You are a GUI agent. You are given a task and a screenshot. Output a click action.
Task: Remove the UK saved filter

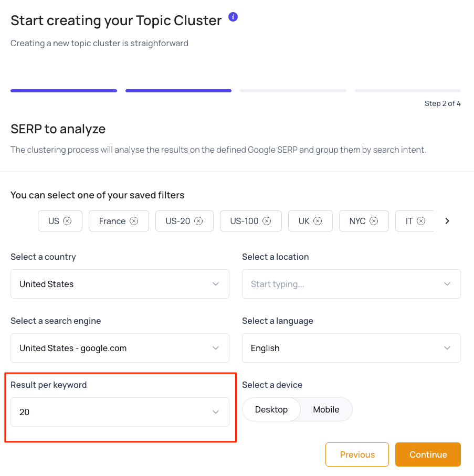[318, 221]
